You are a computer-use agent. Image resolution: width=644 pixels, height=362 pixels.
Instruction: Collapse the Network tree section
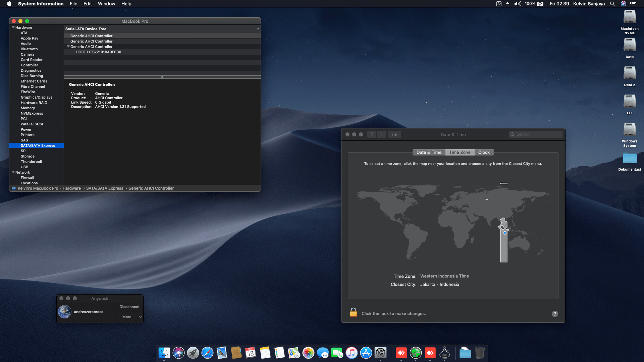click(x=13, y=172)
